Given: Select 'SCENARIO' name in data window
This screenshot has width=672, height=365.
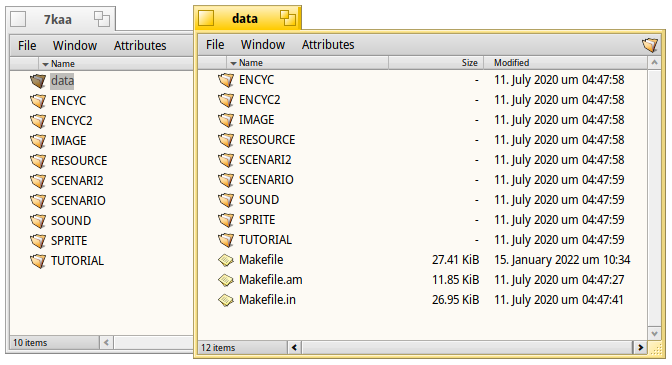Looking at the screenshot, I should tap(266, 180).
